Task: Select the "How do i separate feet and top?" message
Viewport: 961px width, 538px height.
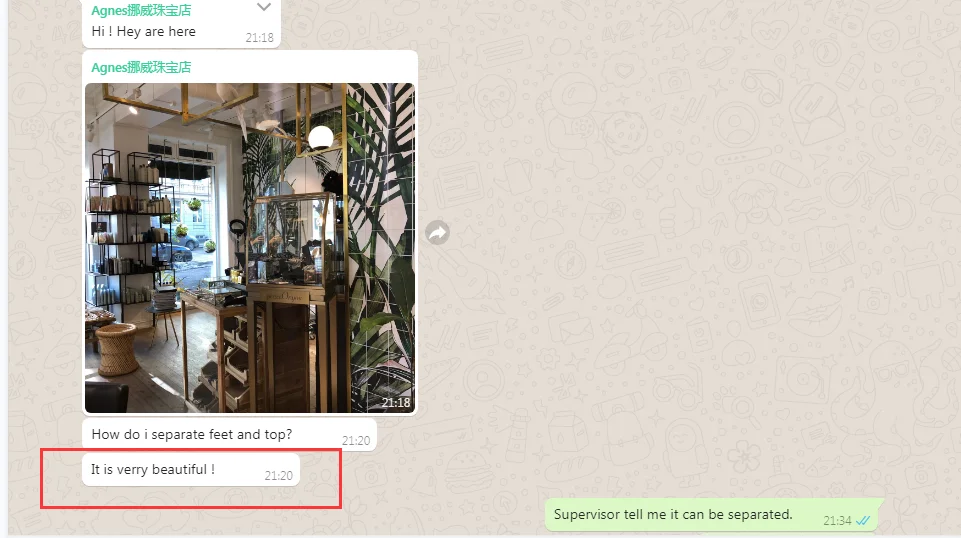Action: pyautogui.click(x=230, y=434)
